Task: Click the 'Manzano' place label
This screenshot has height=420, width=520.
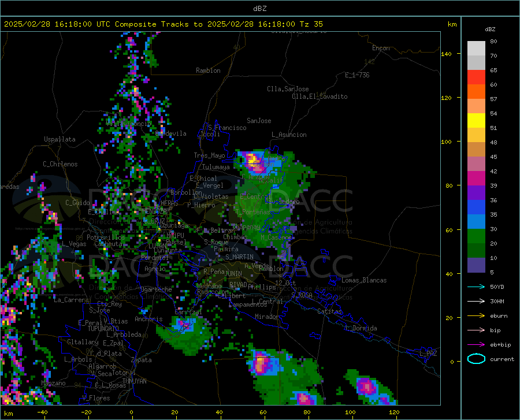Action: tap(53, 383)
